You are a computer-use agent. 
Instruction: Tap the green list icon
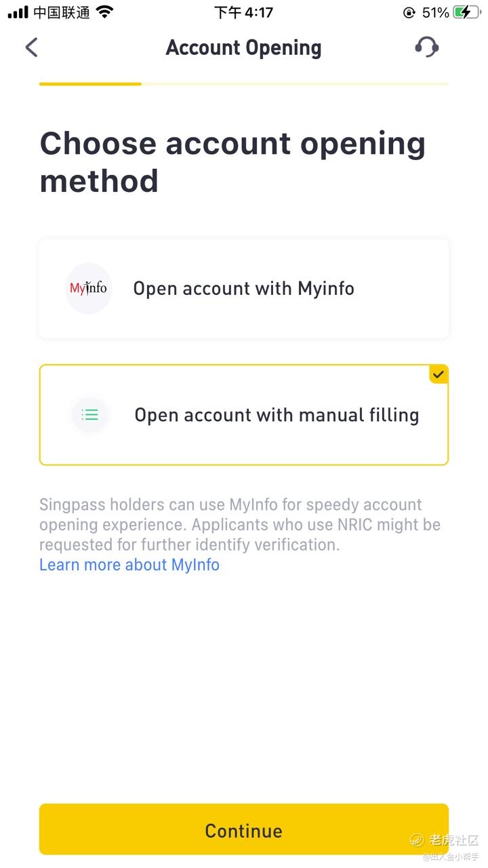tap(89, 414)
